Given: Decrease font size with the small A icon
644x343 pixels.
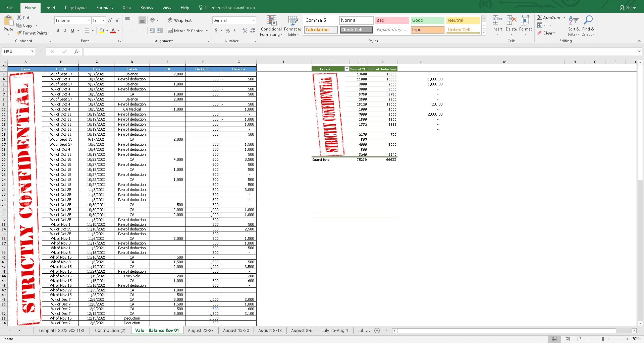Looking at the screenshot, I should point(117,20).
